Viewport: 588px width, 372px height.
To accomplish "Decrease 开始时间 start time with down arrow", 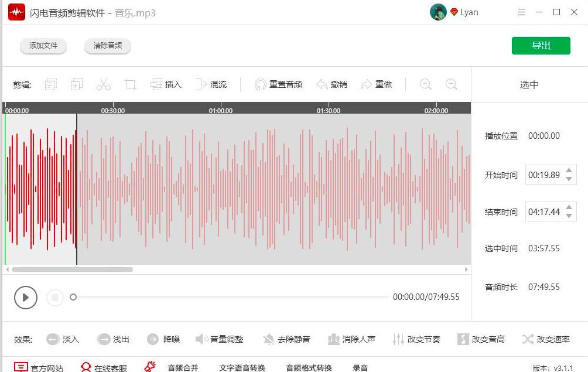I will click(569, 179).
